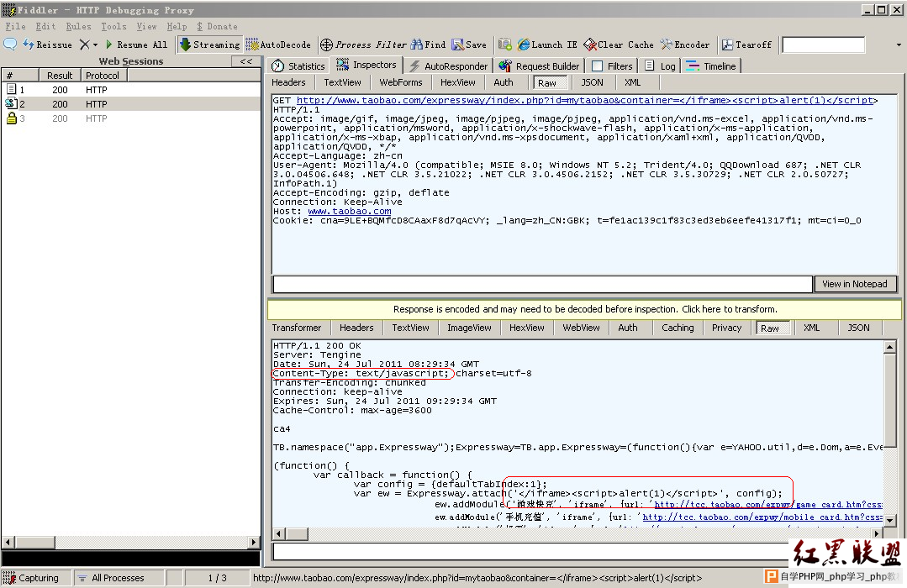Switch to the Statistics tab
Image resolution: width=907 pixels, height=588 pixels.
298,66
